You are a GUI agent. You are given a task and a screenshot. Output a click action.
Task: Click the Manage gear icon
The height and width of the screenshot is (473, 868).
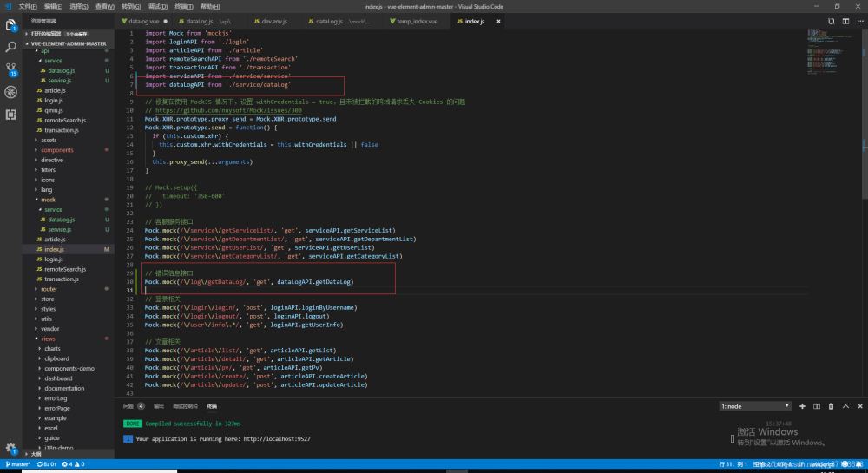tap(11, 448)
